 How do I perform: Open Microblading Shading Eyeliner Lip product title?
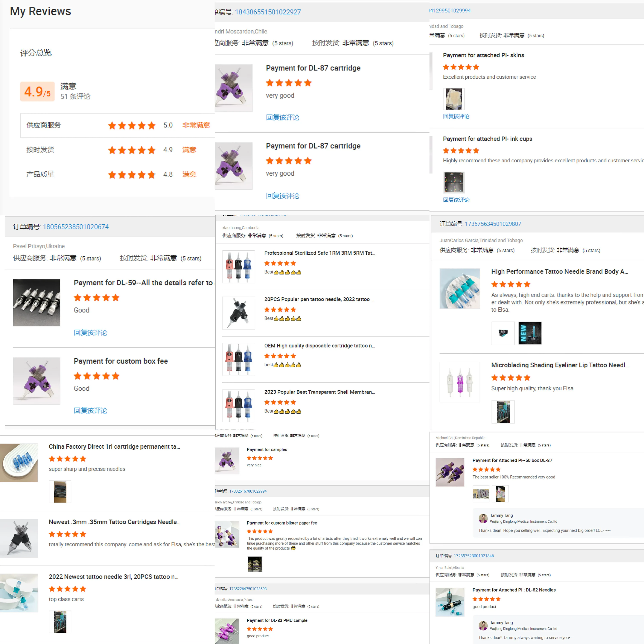560,365
